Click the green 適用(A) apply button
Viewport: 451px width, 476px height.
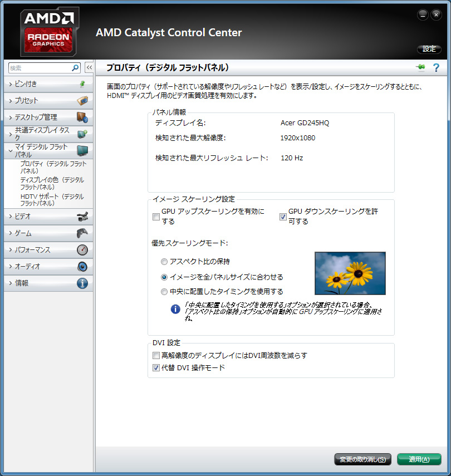[419, 459]
